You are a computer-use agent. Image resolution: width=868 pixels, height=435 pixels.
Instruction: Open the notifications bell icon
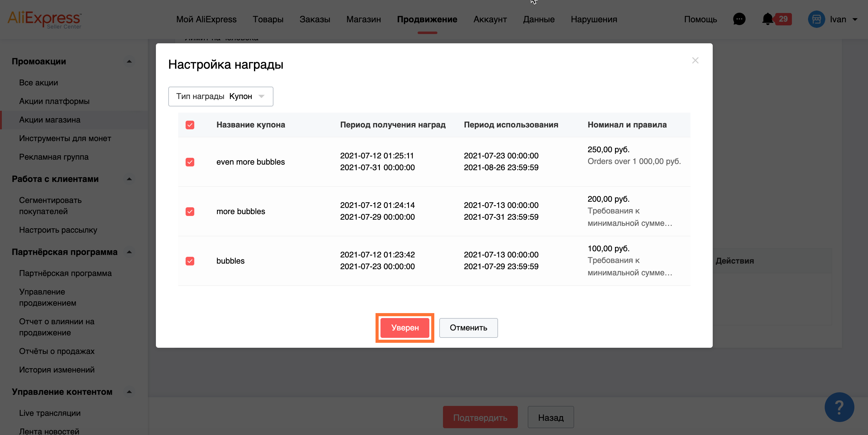[767, 19]
